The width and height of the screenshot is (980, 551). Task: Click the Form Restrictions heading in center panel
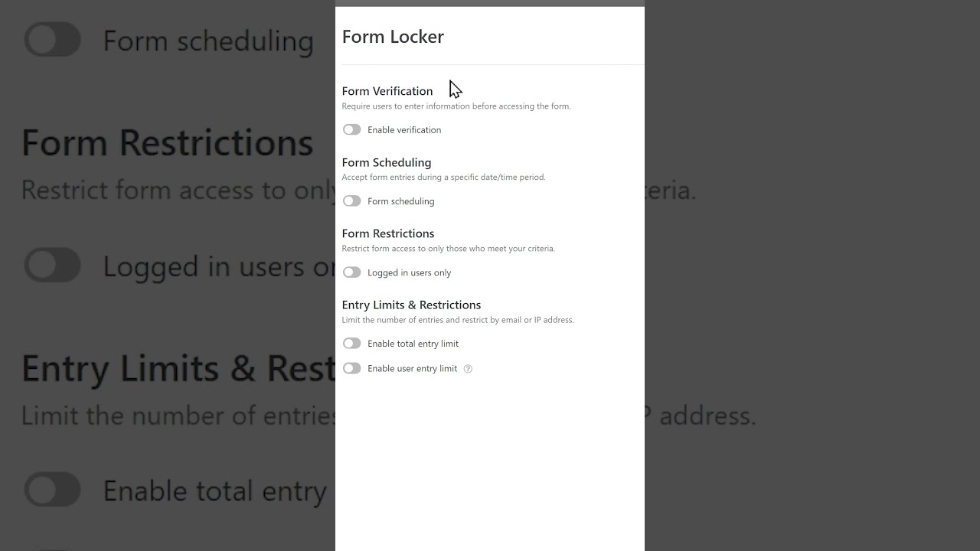(388, 233)
